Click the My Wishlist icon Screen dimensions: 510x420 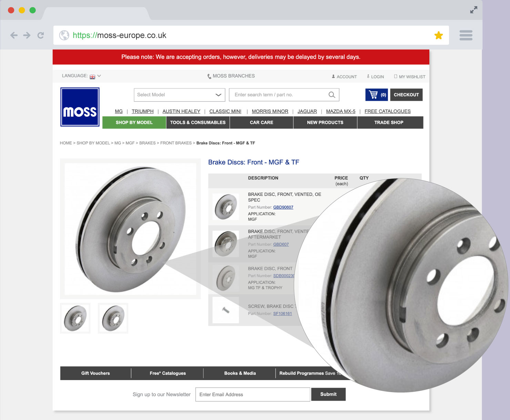[396, 76]
